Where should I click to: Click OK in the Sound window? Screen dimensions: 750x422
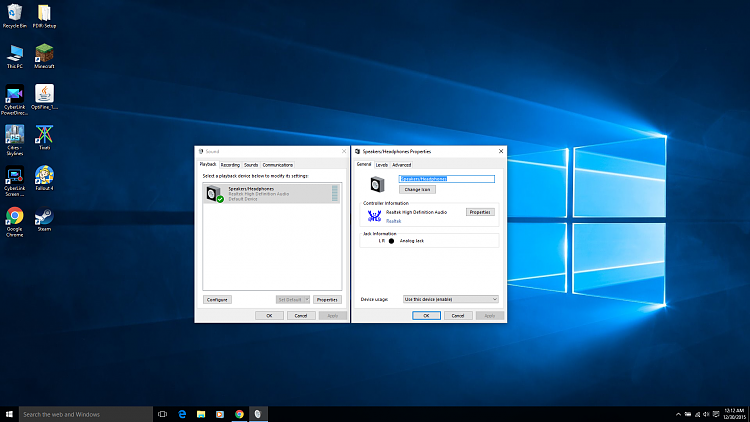coord(269,316)
